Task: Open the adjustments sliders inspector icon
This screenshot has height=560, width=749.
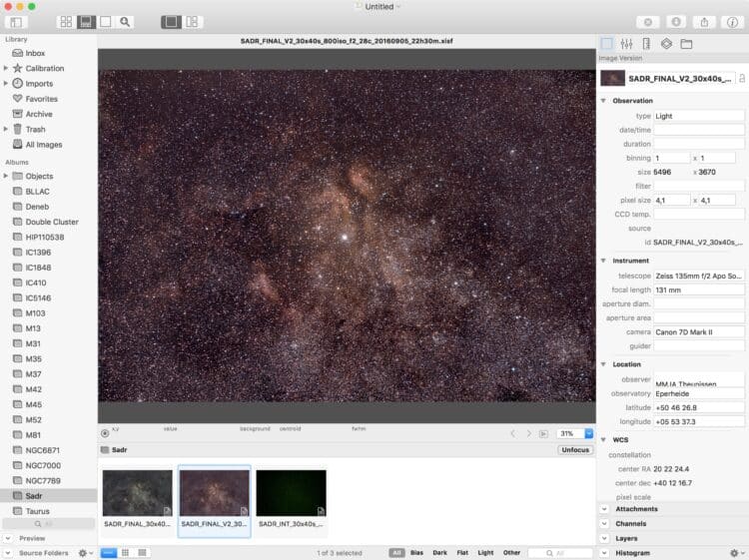Action: 626,44
